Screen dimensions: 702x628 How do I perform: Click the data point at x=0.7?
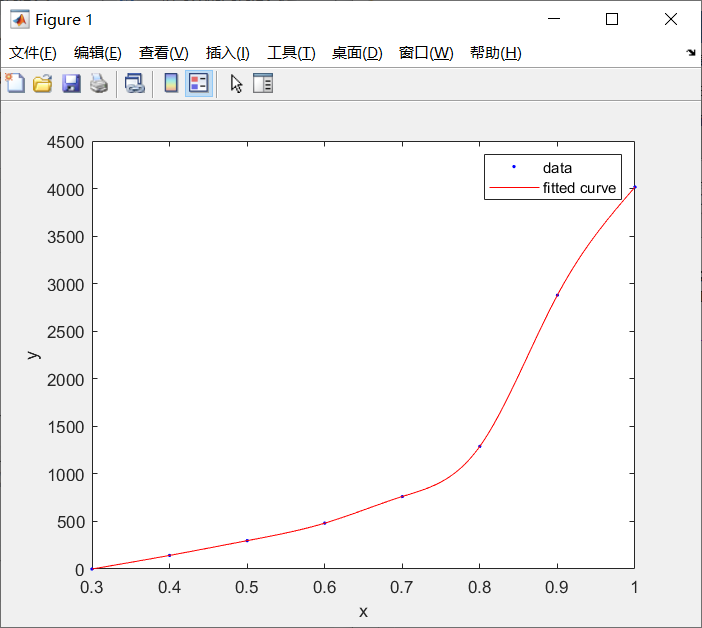402,496
